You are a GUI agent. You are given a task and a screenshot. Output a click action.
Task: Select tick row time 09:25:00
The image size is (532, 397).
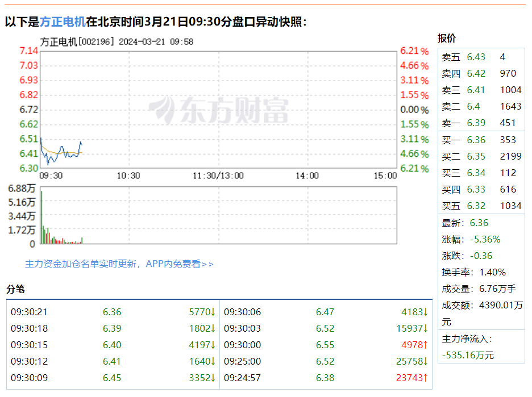[242, 361]
